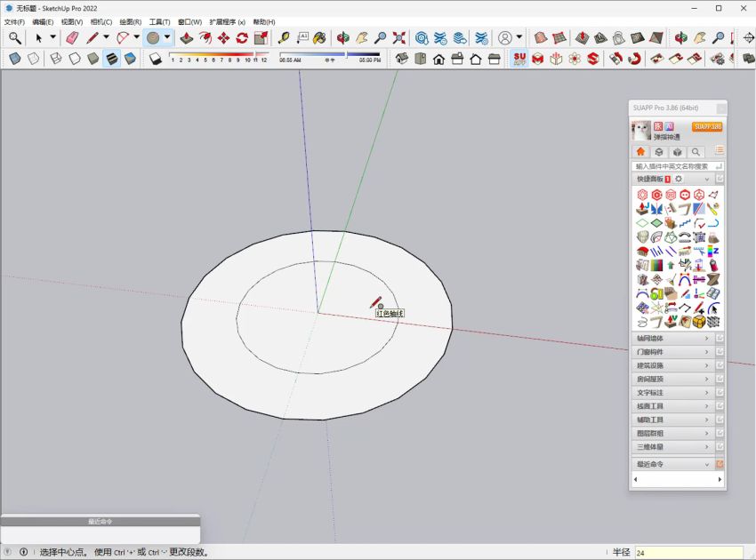
Task: Switch to the Iso view house icon
Action: coord(402,59)
